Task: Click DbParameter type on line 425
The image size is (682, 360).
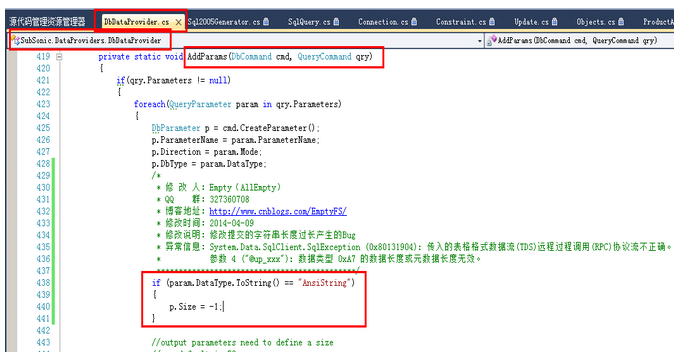Action: (176, 128)
